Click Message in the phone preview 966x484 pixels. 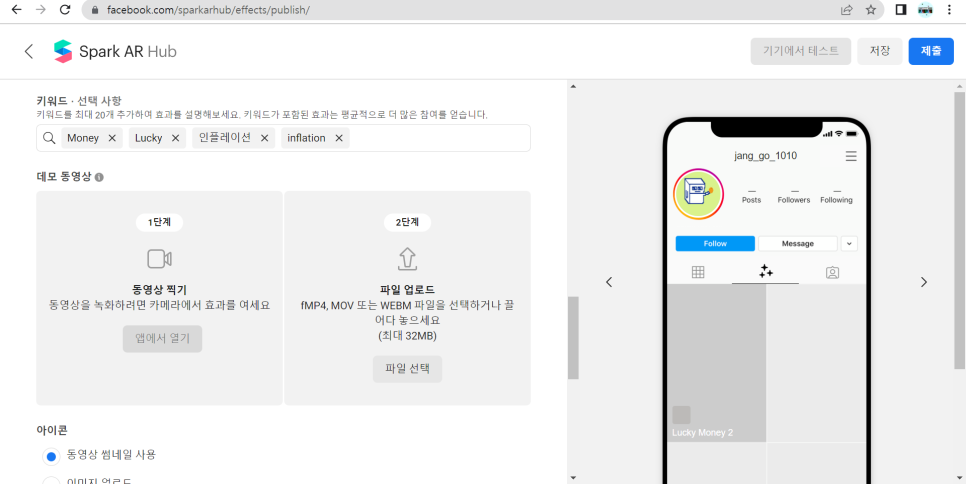coord(798,244)
